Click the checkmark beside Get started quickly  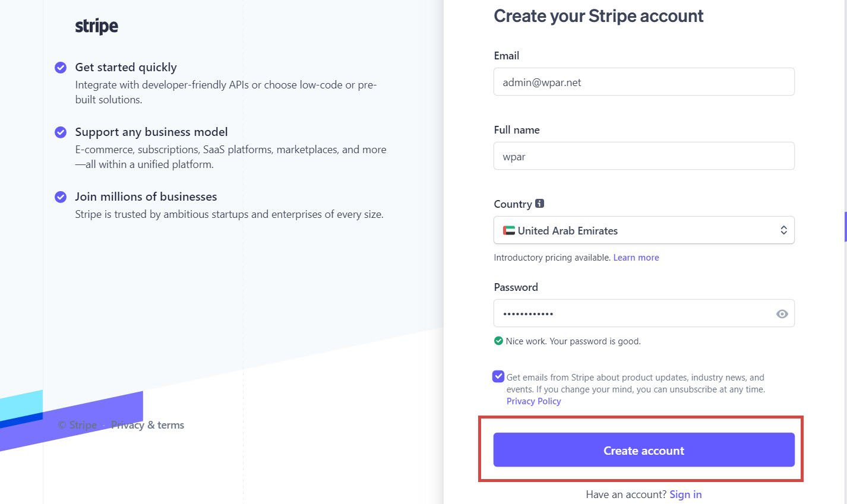[61, 67]
